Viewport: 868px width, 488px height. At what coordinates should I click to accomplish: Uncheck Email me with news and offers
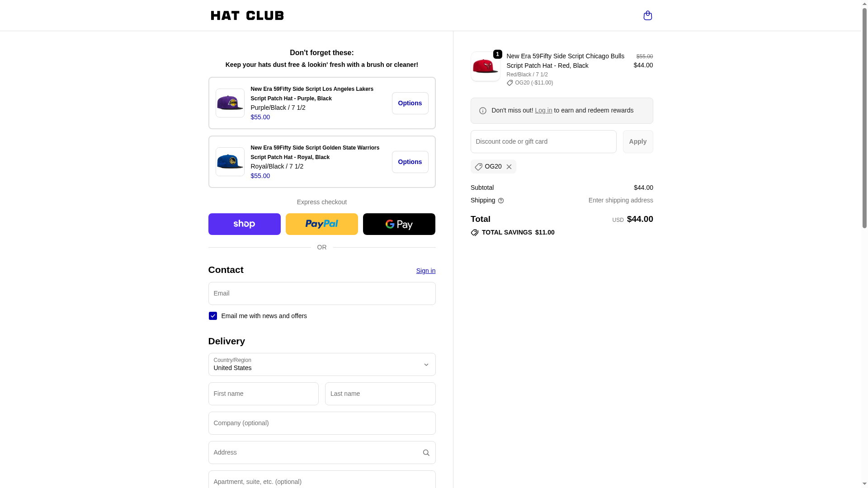(x=213, y=316)
